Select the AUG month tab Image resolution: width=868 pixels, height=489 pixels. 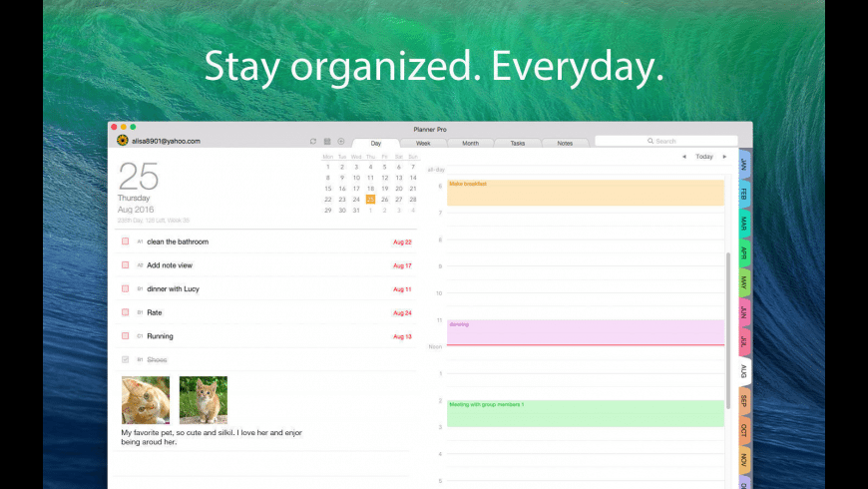[744, 371]
